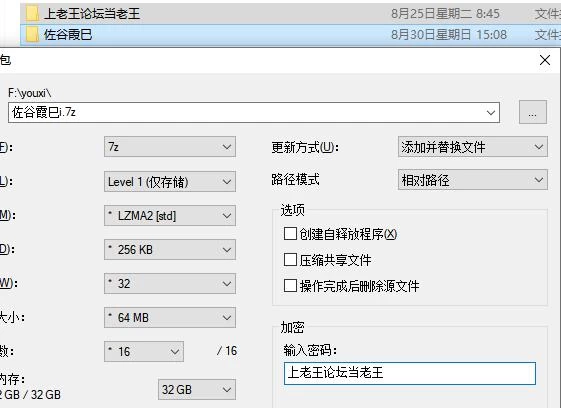The image size is (561, 408).
Task: Open the dictionary size dropdown 256 KB
Action: tap(170, 249)
